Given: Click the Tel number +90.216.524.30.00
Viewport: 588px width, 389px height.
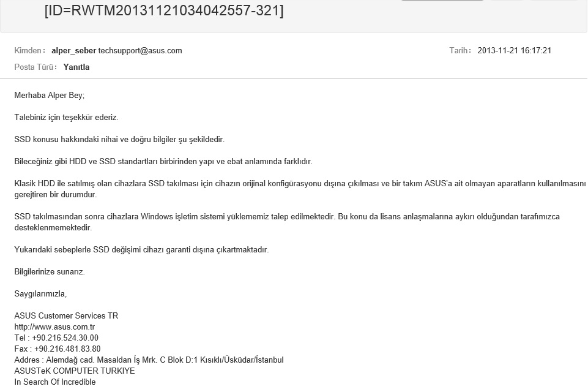Looking at the screenshot, I should pyautogui.click(x=65, y=338).
